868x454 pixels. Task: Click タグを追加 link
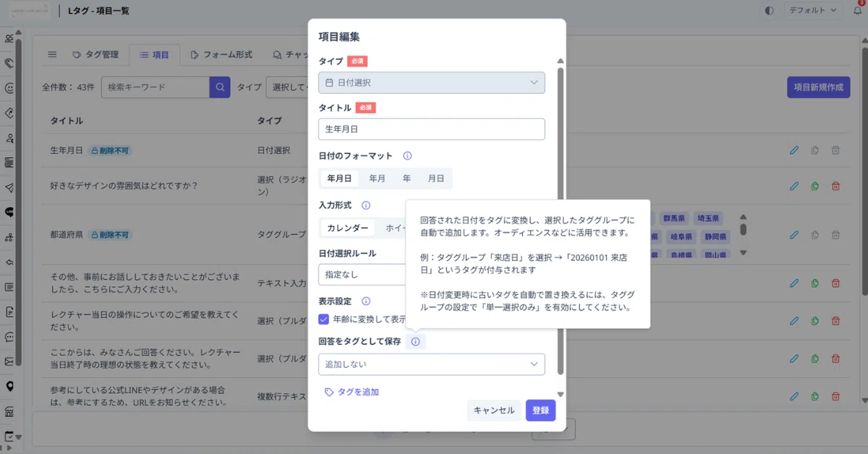tap(352, 392)
